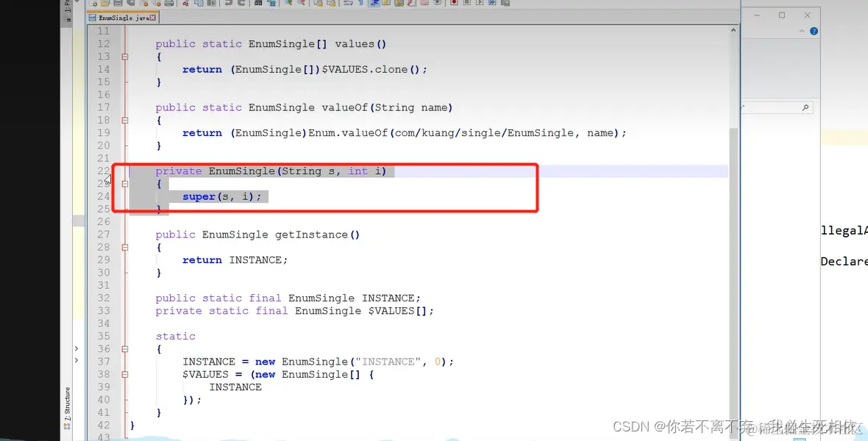
Task: Click the blue help icon in right window
Action: pyautogui.click(x=814, y=32)
